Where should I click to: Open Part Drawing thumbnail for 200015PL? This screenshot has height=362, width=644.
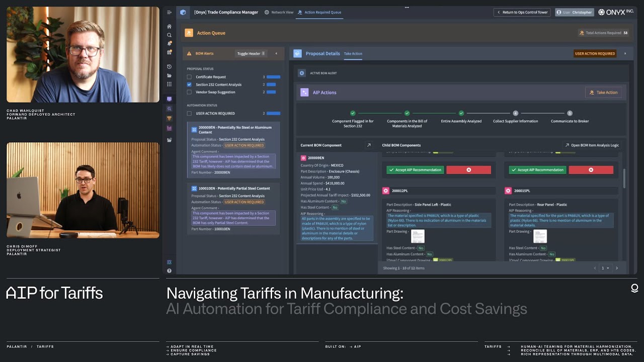pyautogui.click(x=540, y=236)
